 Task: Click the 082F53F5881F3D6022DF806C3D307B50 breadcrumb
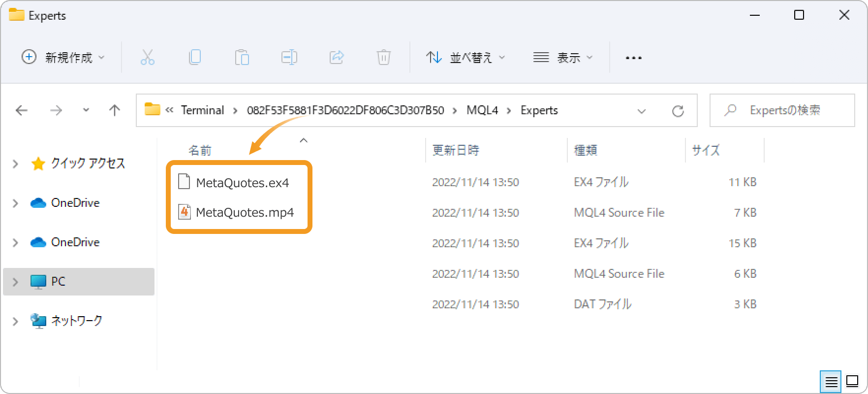(x=345, y=110)
